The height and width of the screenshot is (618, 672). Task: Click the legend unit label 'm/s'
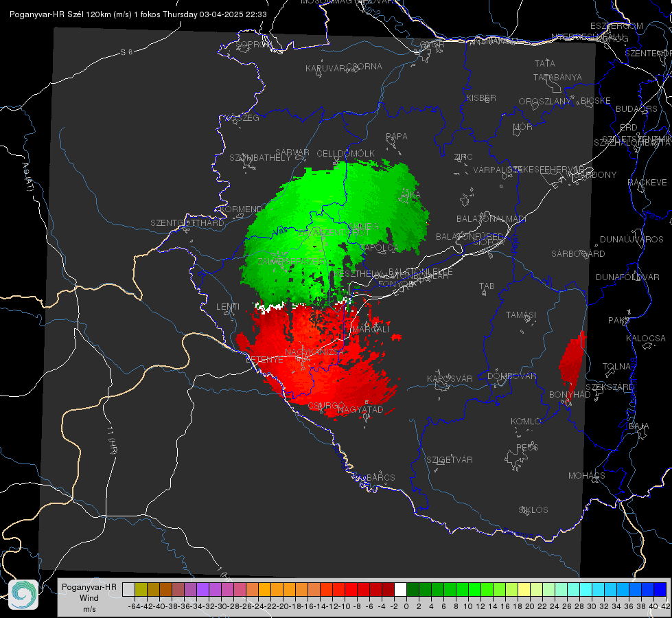89,609
